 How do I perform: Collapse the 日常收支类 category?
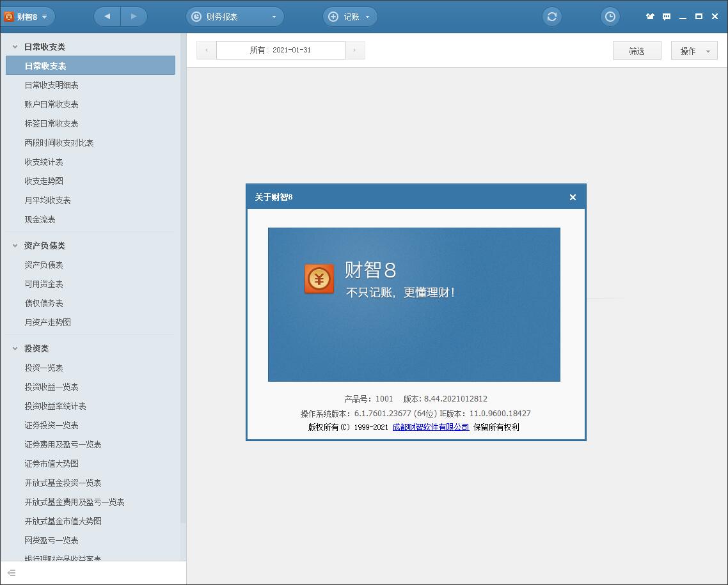point(15,47)
